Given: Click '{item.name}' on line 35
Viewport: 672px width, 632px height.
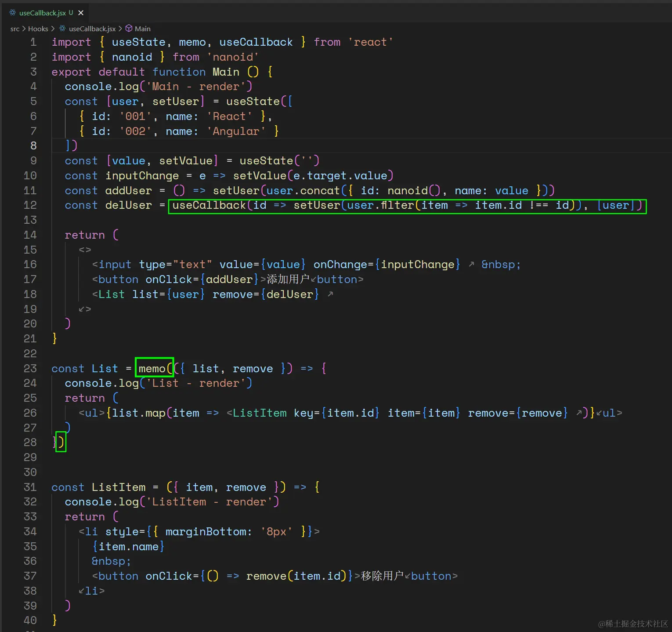Looking at the screenshot, I should [128, 547].
